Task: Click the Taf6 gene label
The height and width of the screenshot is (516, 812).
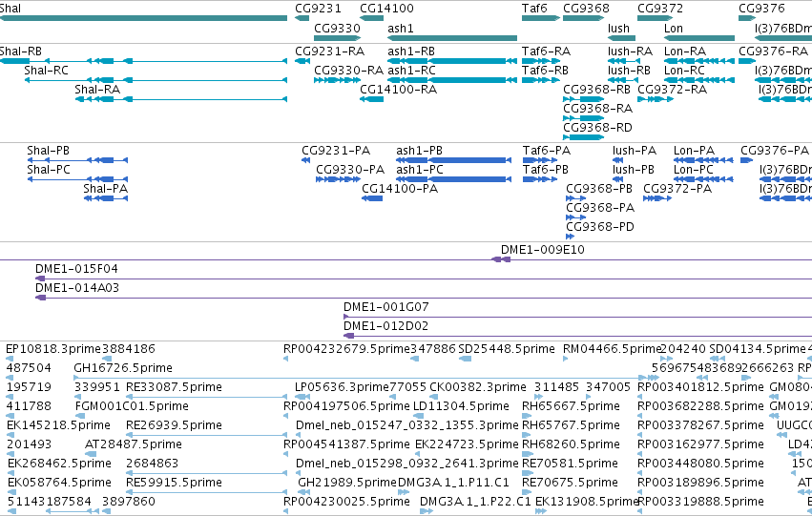Action: (x=534, y=9)
